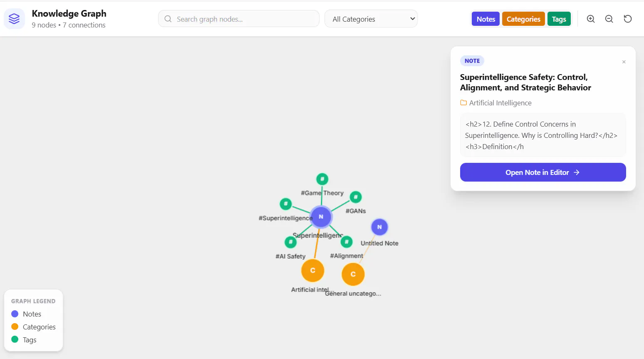Click the 9 nodes • 7 connections text

(x=69, y=25)
